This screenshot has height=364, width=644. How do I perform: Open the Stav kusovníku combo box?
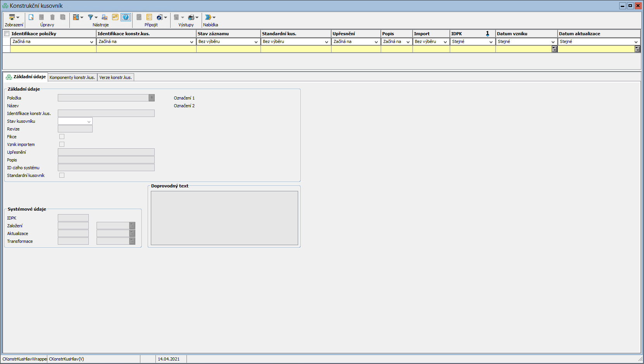[x=89, y=122]
